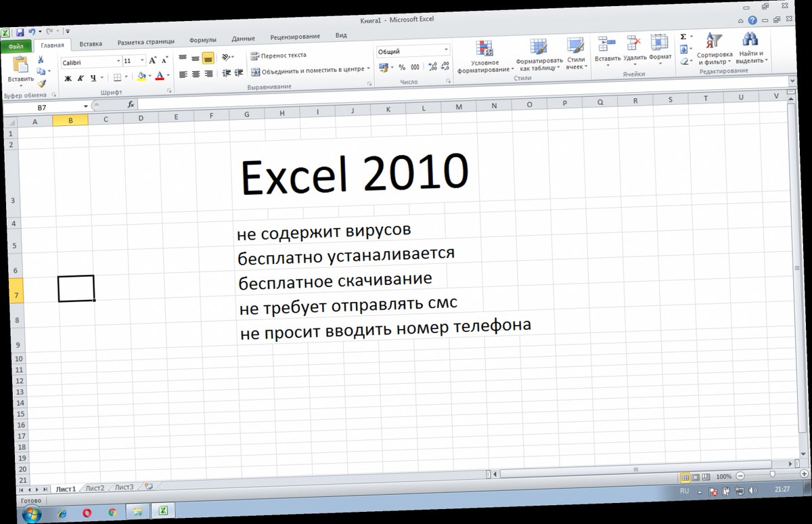The image size is (812, 524).
Task: Click the Borders grid icon
Action: tap(117, 78)
